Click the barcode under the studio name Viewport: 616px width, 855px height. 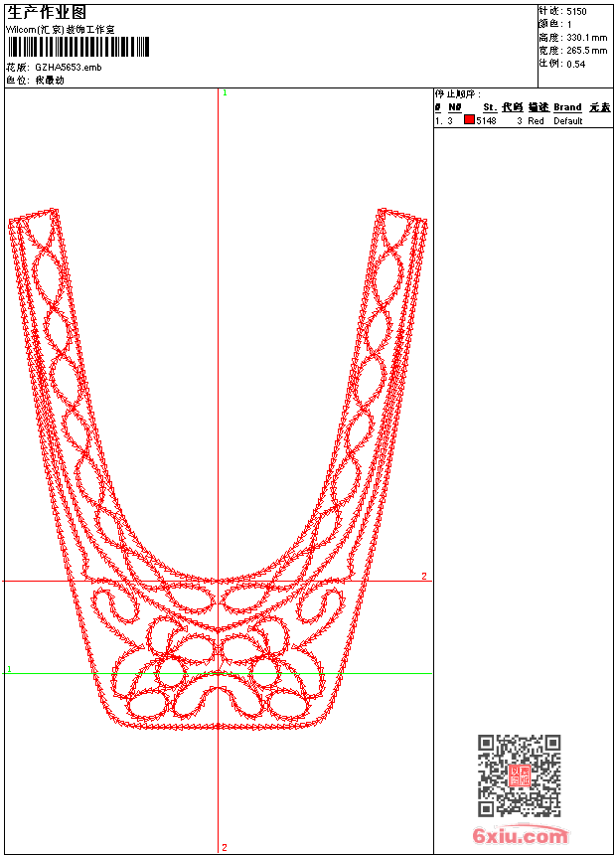78,47
